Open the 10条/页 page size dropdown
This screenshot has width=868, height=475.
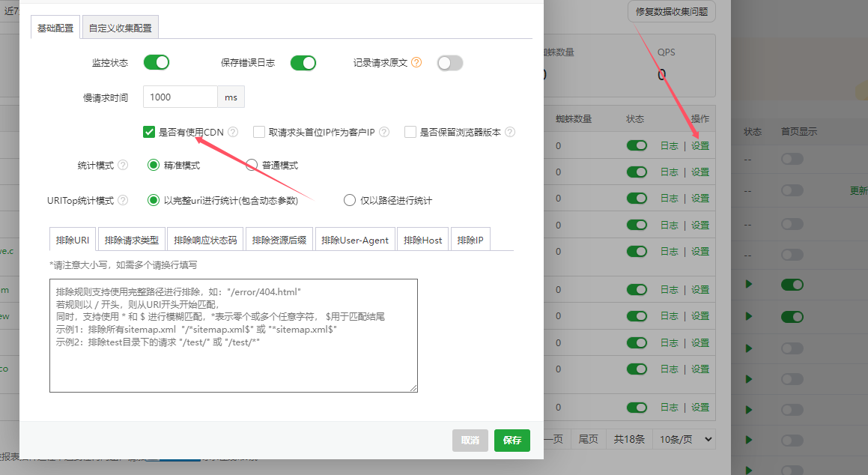(684, 439)
